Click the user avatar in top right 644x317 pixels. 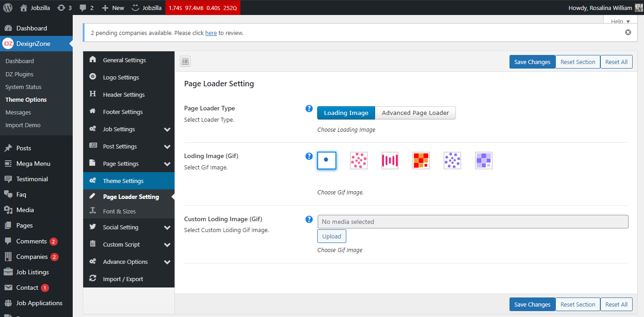coord(639,8)
